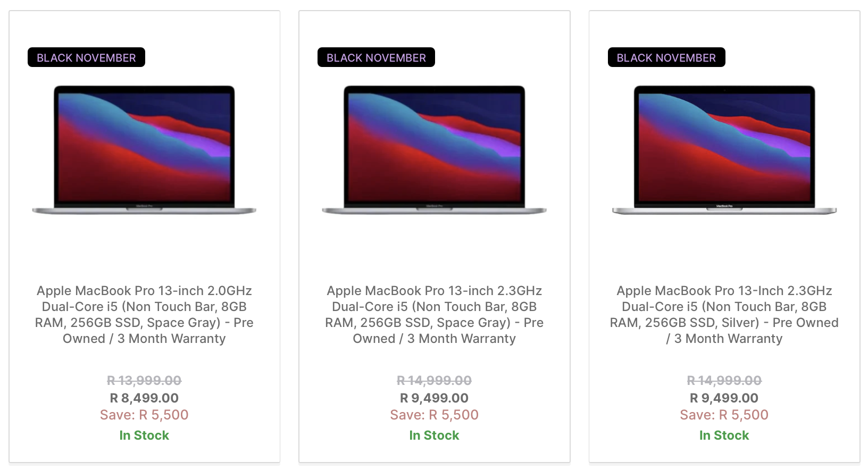This screenshot has width=868, height=470.
Task: Open the middle 2.3GHz Space Gray MacBook image
Action: 434,150
